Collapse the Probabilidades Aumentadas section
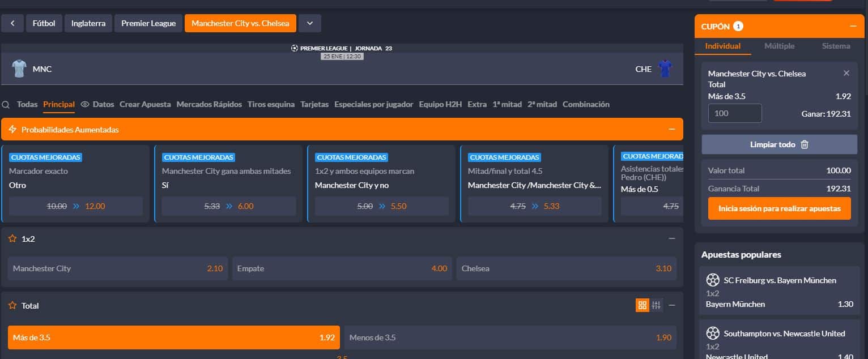 pyautogui.click(x=672, y=130)
